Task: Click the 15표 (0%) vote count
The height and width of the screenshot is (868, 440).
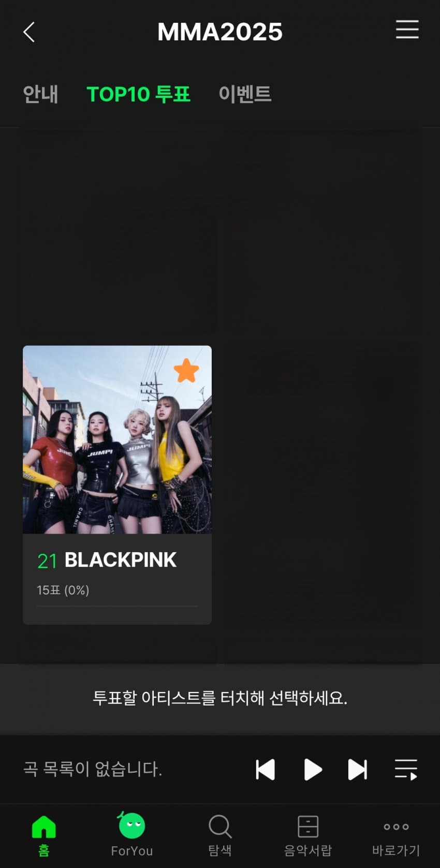Action: [63, 590]
